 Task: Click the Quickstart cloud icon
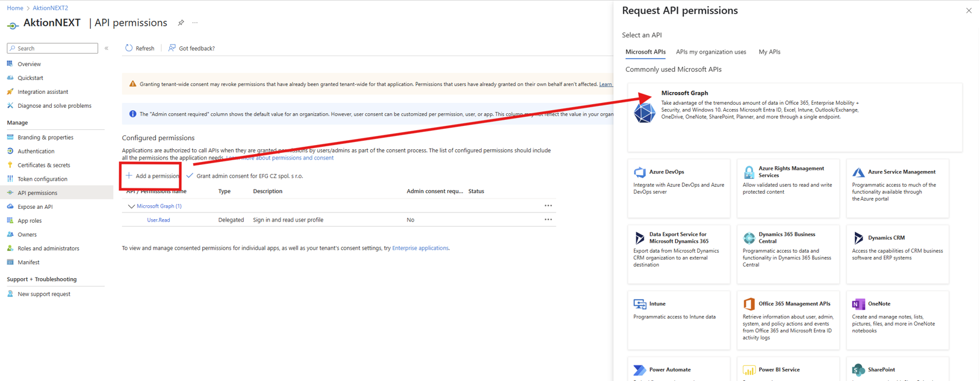point(10,78)
